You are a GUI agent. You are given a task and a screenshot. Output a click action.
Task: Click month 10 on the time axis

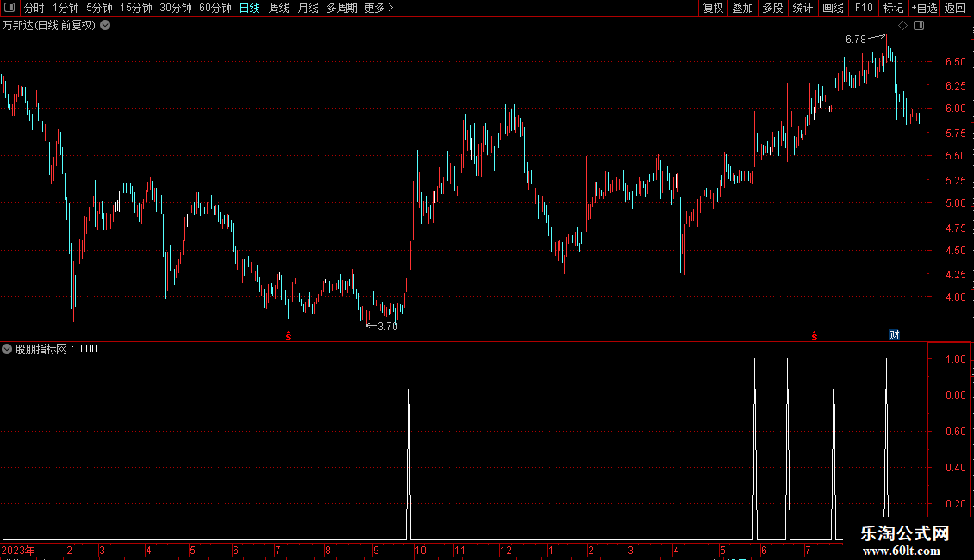point(421,550)
